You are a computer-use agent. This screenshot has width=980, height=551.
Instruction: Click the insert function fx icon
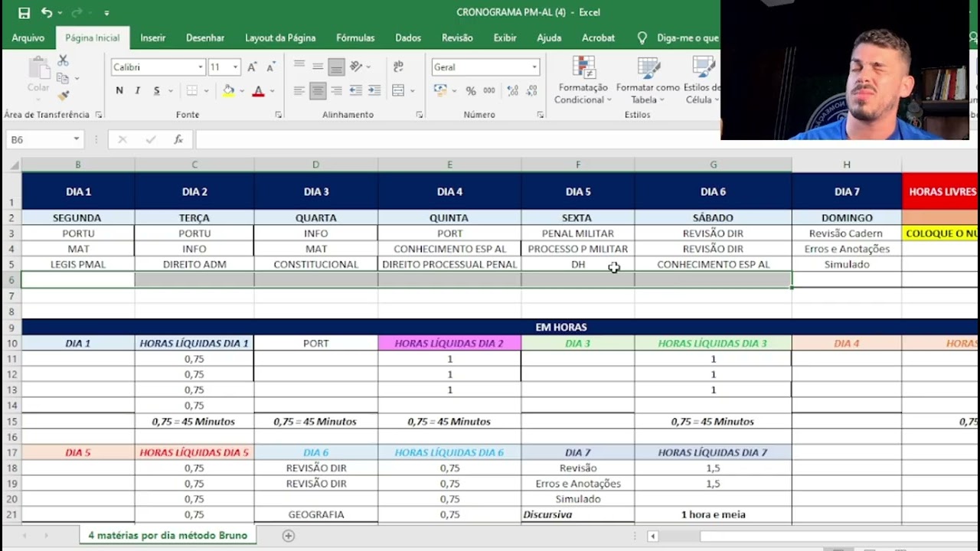pyautogui.click(x=178, y=139)
